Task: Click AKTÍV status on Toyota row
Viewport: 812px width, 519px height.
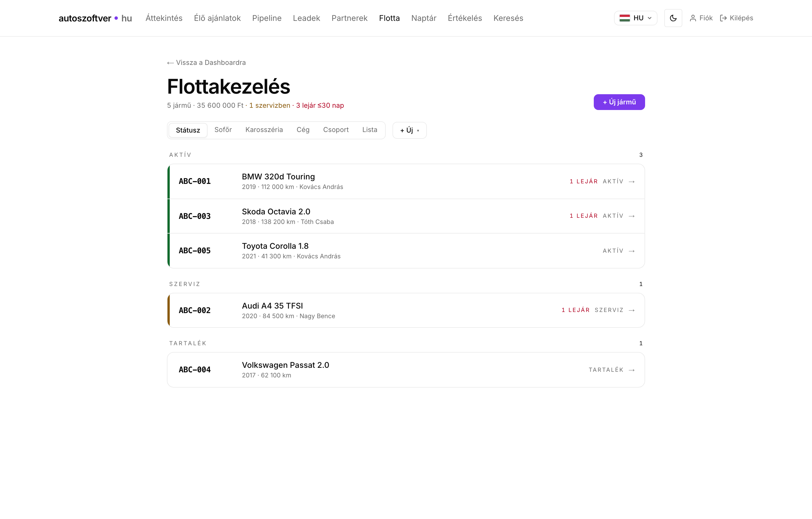Action: coord(613,250)
